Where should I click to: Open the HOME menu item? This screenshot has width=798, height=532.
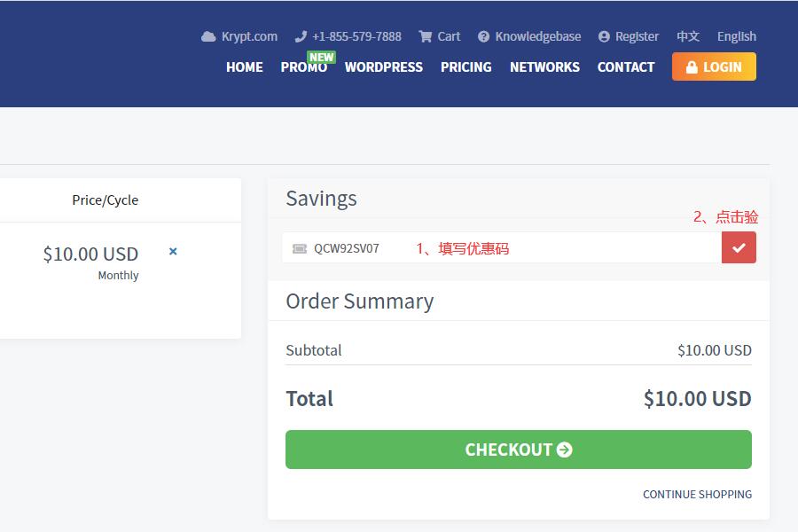[245, 67]
